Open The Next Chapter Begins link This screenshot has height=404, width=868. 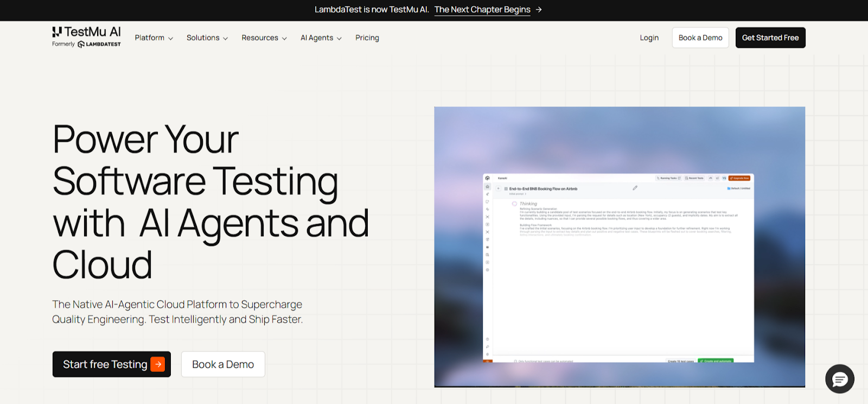[x=482, y=10]
